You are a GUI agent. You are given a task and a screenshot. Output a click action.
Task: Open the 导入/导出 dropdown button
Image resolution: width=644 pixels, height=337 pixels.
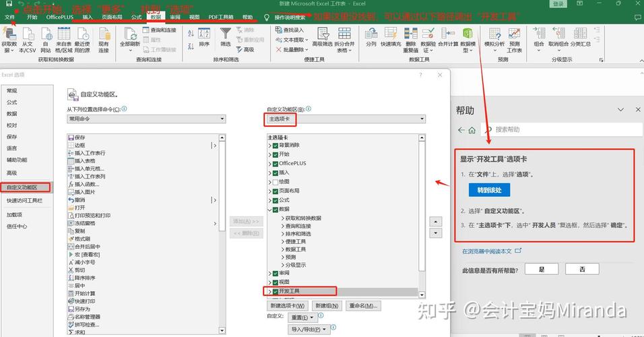point(309,330)
